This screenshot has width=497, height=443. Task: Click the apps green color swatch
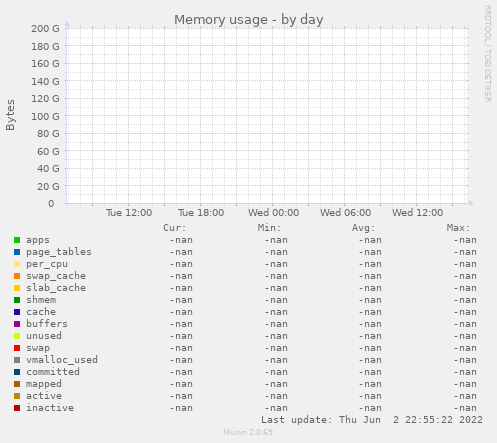pos(17,240)
